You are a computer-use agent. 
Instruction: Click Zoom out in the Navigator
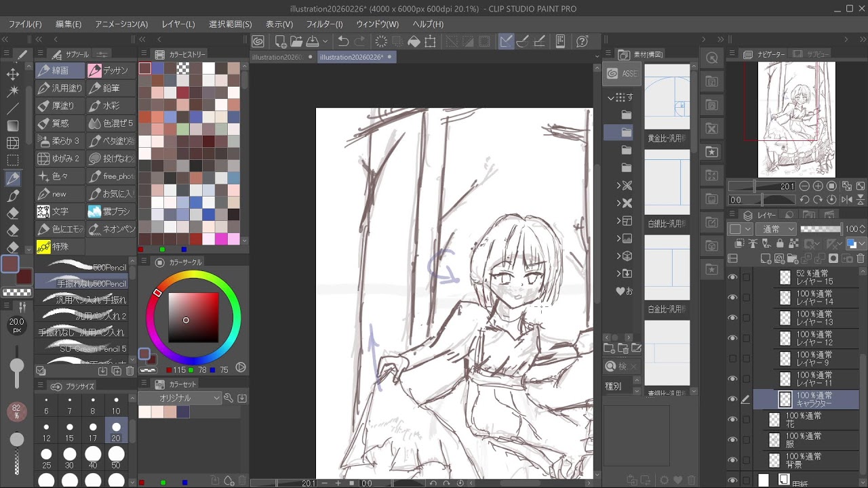click(x=804, y=186)
